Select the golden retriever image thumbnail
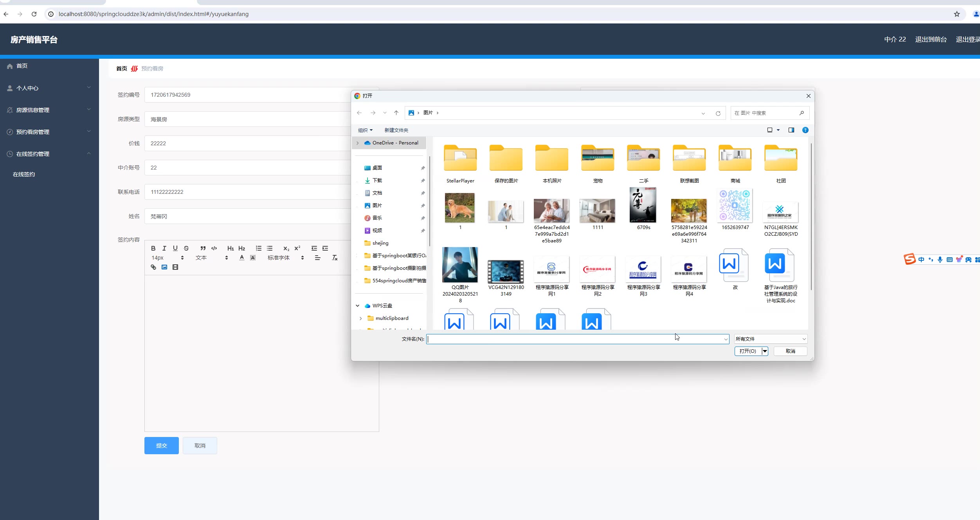 click(460, 208)
